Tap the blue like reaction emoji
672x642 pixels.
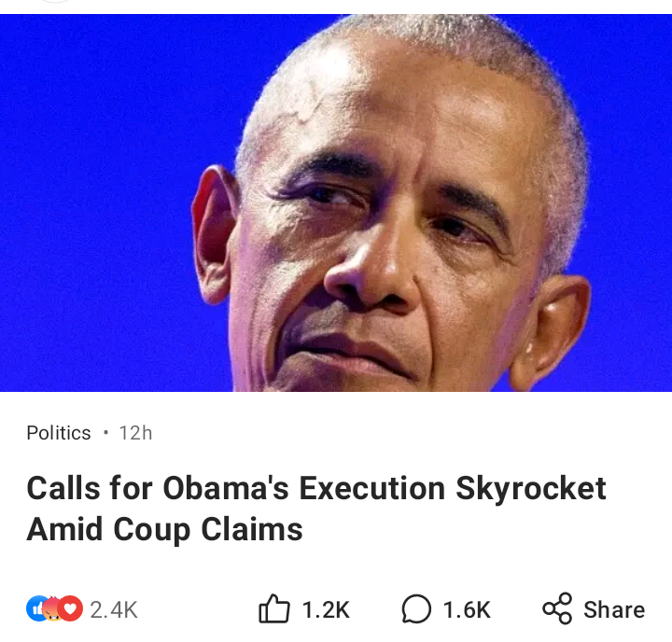click(35, 608)
